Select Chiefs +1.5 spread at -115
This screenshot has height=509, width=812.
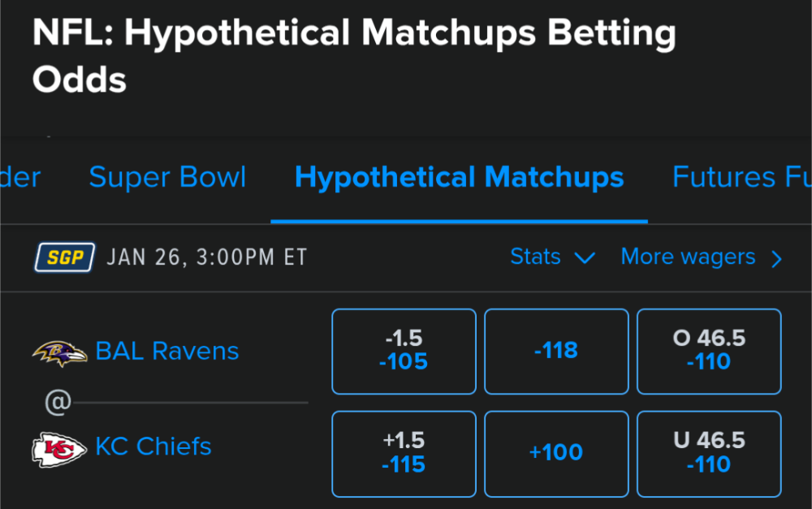click(x=404, y=454)
